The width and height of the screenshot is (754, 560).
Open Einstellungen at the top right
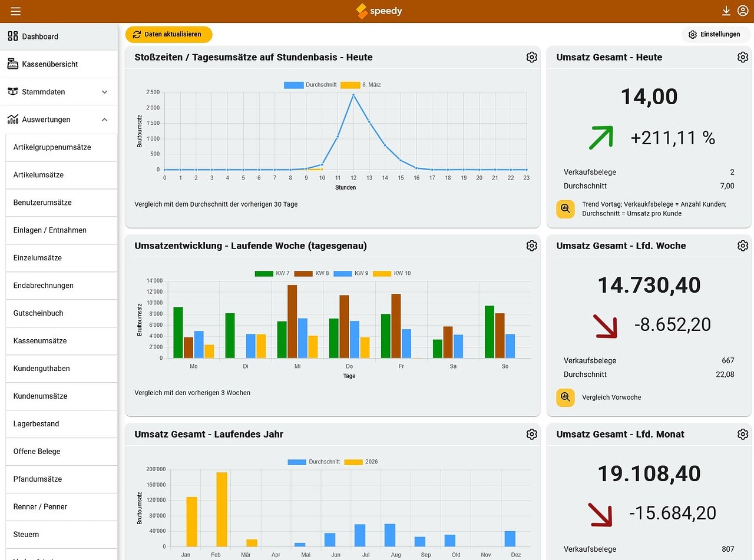[x=715, y=34]
